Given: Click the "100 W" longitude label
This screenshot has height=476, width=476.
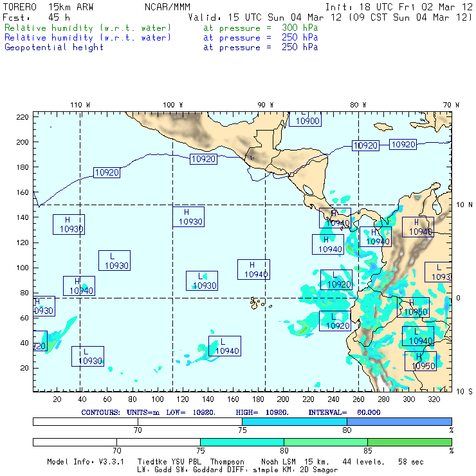Looking at the screenshot, I should [x=173, y=105].
